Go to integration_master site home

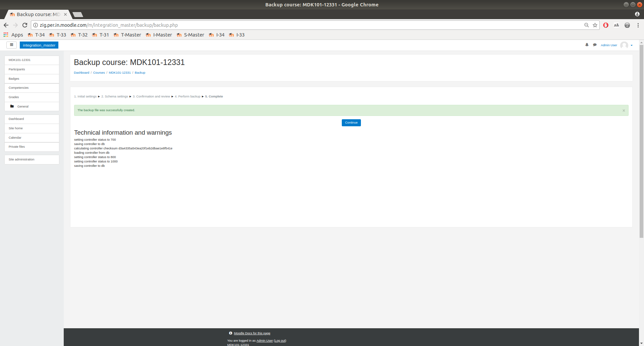(x=39, y=45)
